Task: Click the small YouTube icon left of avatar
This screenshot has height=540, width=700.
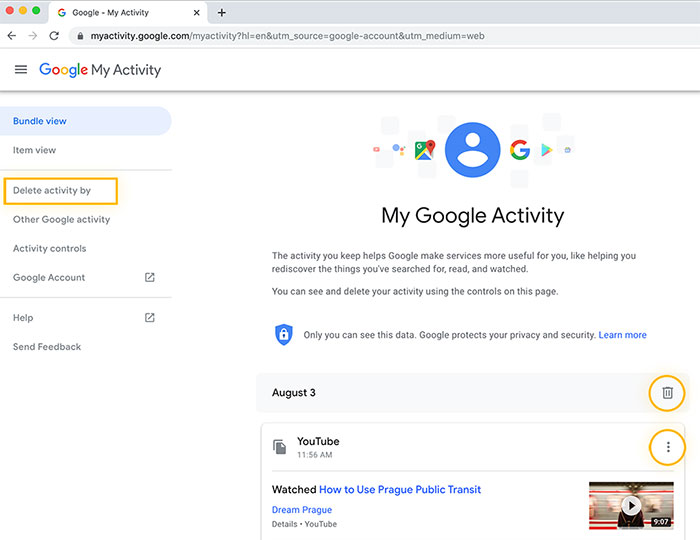Action: point(376,150)
